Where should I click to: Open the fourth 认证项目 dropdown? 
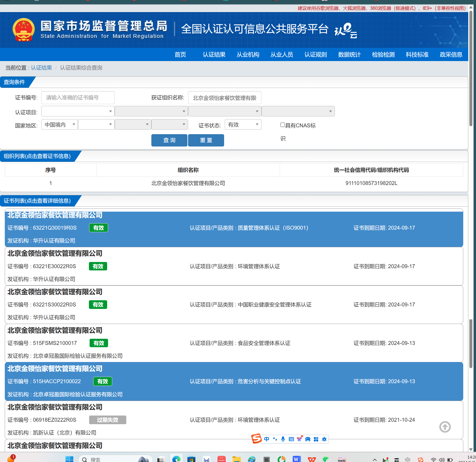pyautogui.click(x=298, y=111)
